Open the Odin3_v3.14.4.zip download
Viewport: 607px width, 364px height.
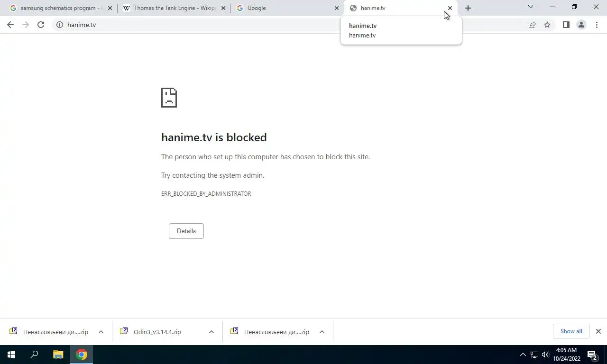[157, 332]
